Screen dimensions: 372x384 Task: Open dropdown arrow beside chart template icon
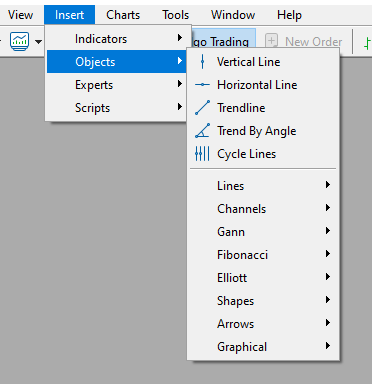click(x=39, y=42)
